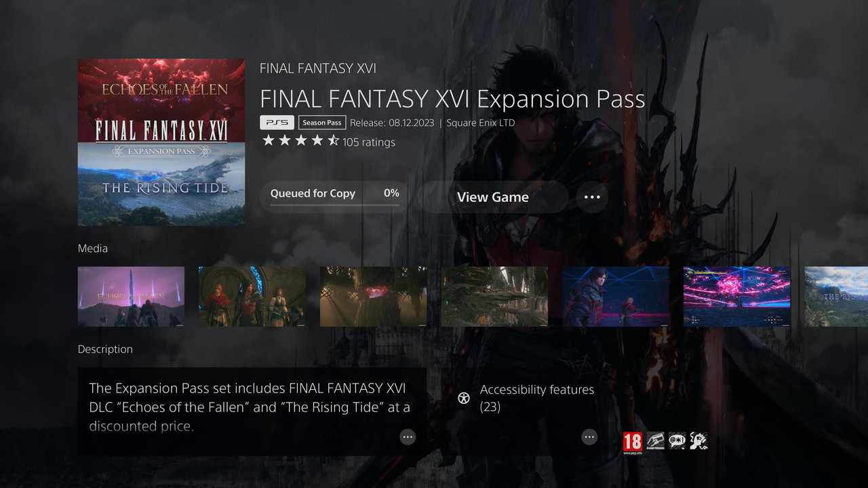This screenshot has width=868, height=488.
Task: Select the Queued for Copy progress button
Action: (x=334, y=197)
